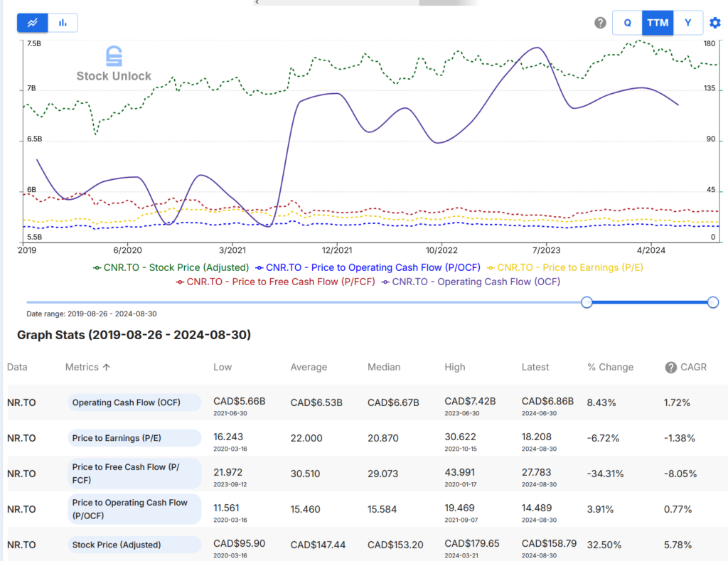Open chart settings gear
The image size is (728, 561).
[715, 23]
